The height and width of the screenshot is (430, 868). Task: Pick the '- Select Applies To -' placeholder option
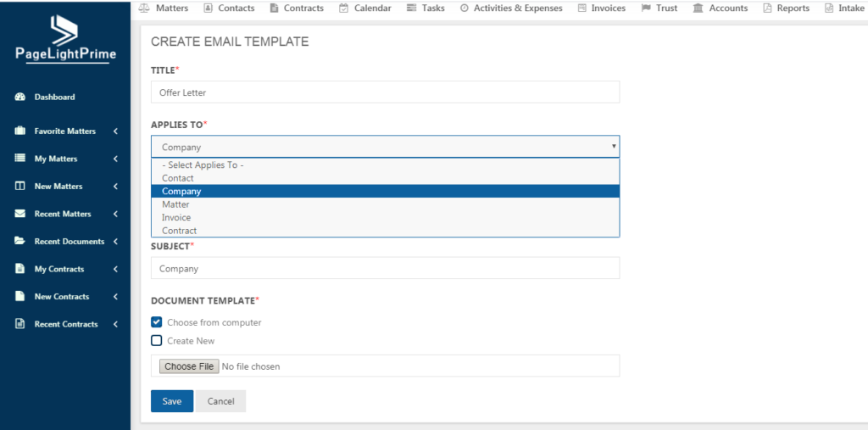tap(386, 165)
